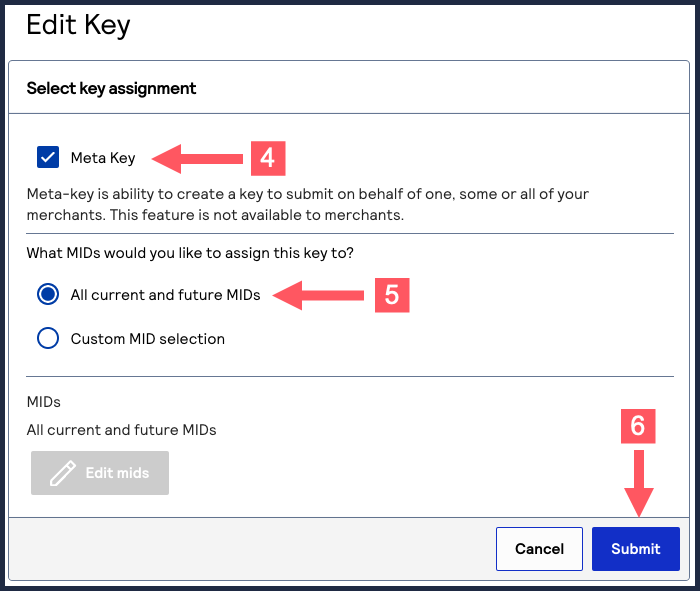This screenshot has height=591, width=700.
Task: Click the red arrow pointing at Meta Key
Action: coord(199,157)
